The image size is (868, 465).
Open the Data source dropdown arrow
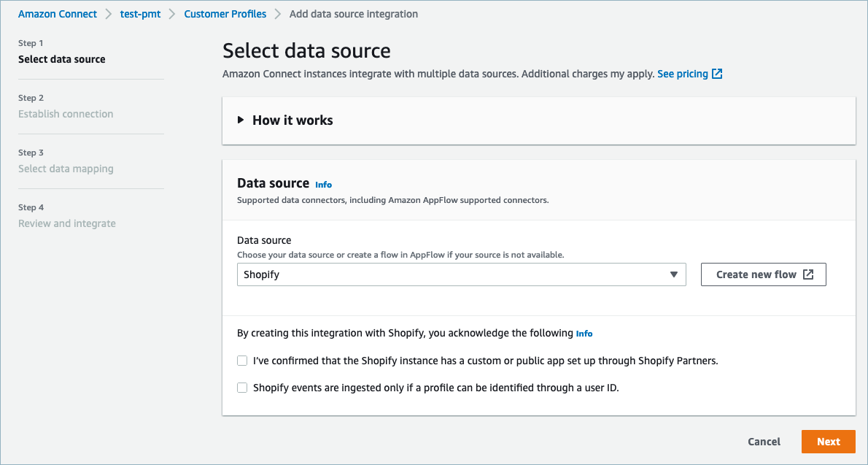click(673, 274)
